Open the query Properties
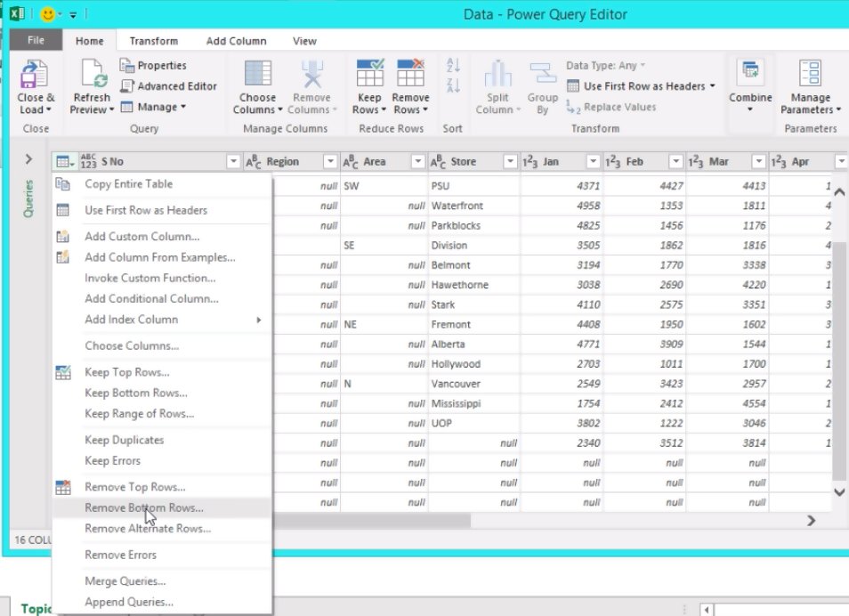 (x=153, y=66)
